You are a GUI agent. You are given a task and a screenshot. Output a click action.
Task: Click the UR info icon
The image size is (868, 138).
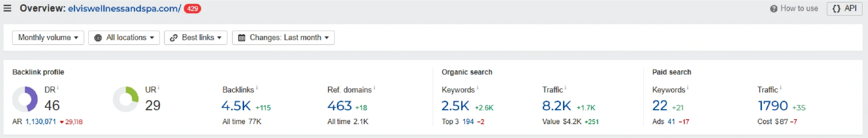point(158,88)
